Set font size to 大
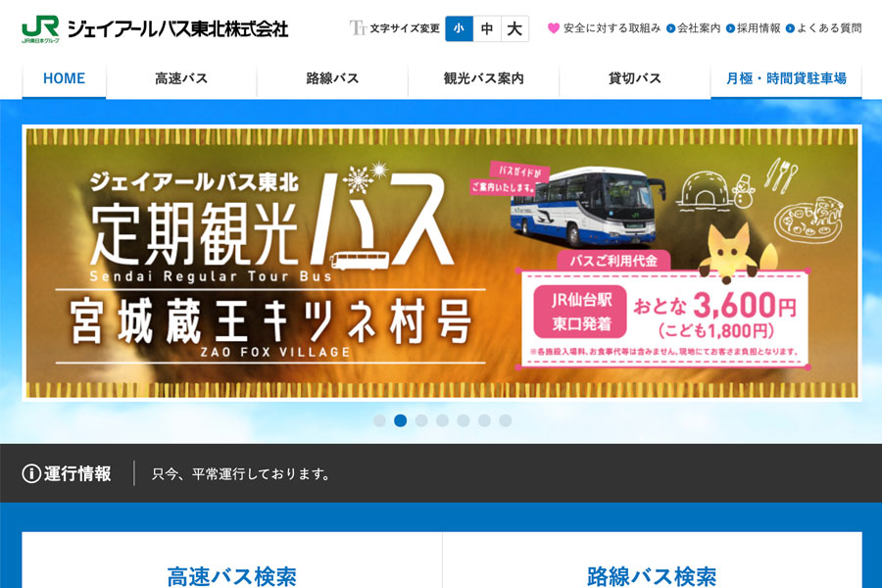This screenshot has width=882, height=588. tap(514, 28)
